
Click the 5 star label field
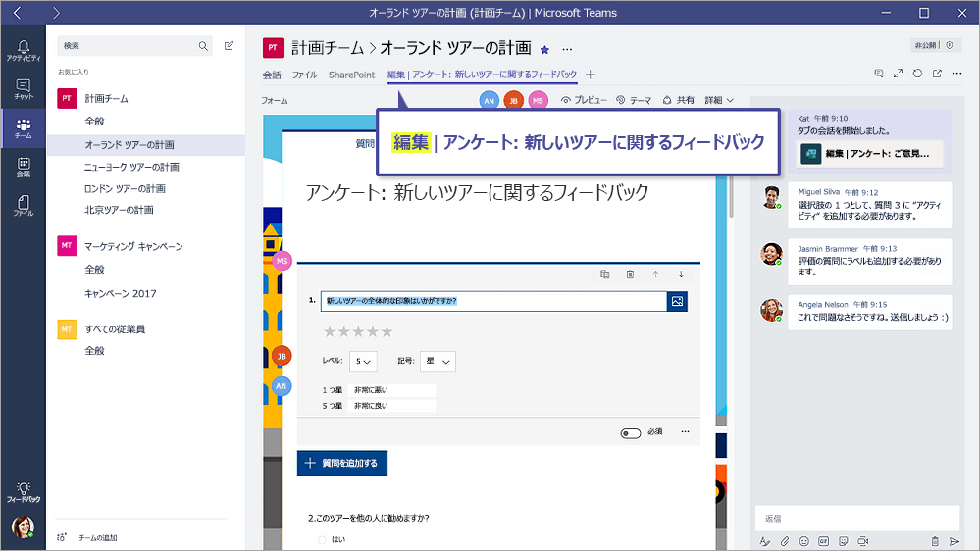(391, 406)
